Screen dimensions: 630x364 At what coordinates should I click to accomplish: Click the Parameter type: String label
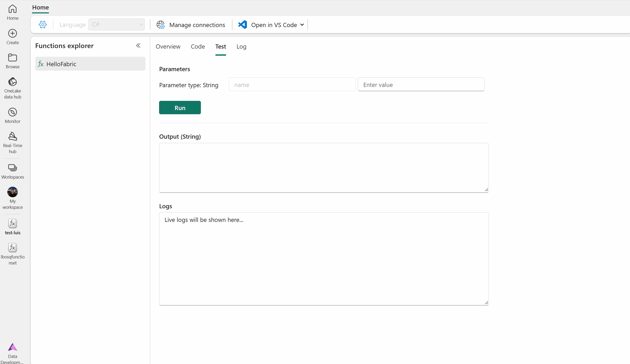[x=189, y=85]
